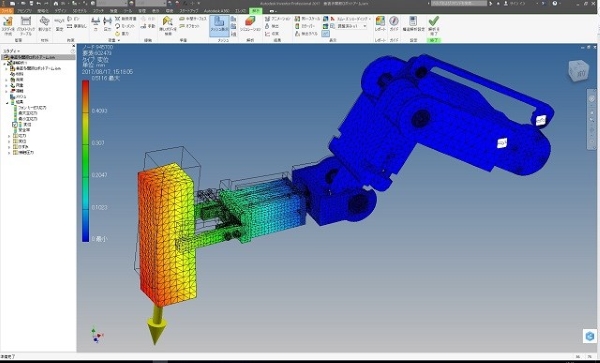Image resolution: width=600 pixels, height=363 pixels.
Task: Toggle the highlighted probe label display button
Action: pyautogui.click(x=325, y=34)
